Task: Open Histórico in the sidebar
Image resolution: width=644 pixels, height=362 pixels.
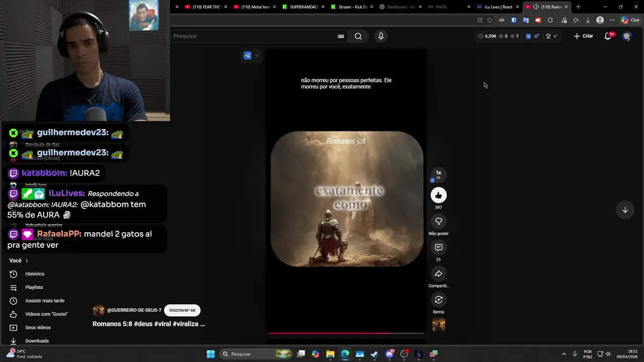Action: [x=35, y=274]
